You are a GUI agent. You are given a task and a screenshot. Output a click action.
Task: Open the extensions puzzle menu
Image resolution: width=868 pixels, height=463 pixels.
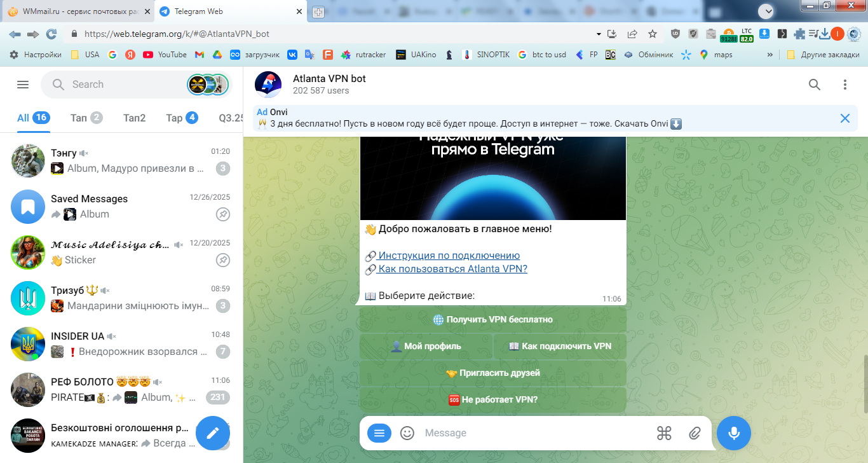point(799,34)
